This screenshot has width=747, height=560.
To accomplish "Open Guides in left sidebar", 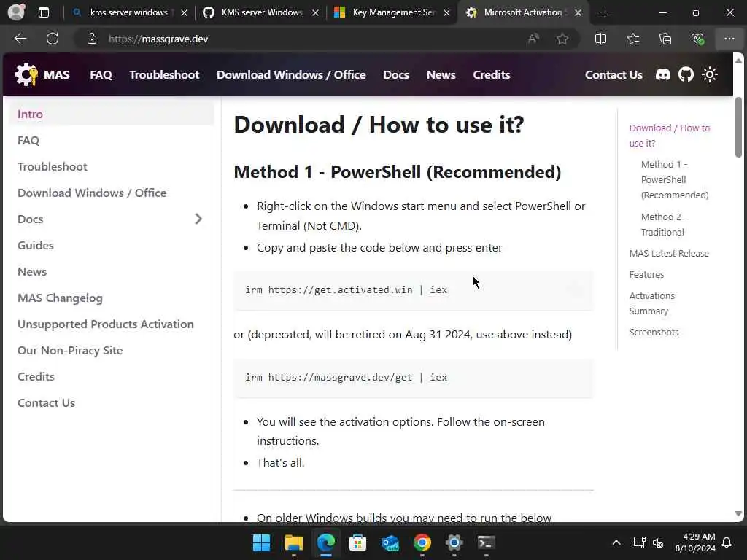I will tap(36, 245).
